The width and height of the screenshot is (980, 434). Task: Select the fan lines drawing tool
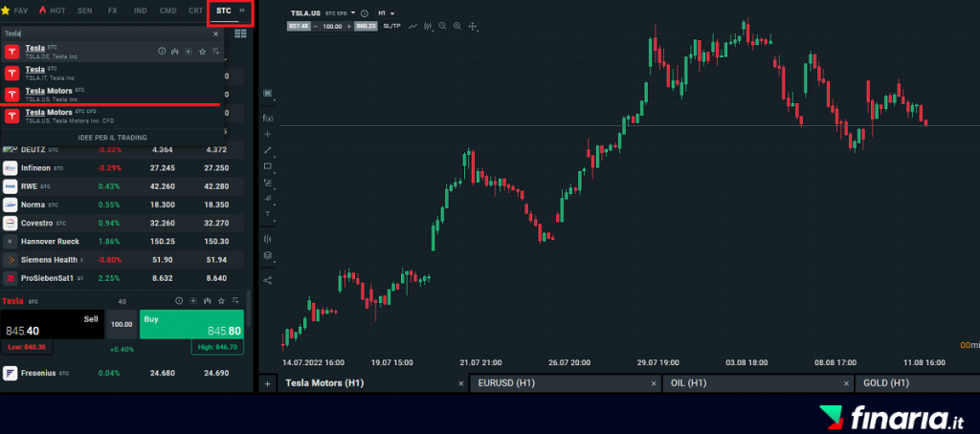click(268, 198)
